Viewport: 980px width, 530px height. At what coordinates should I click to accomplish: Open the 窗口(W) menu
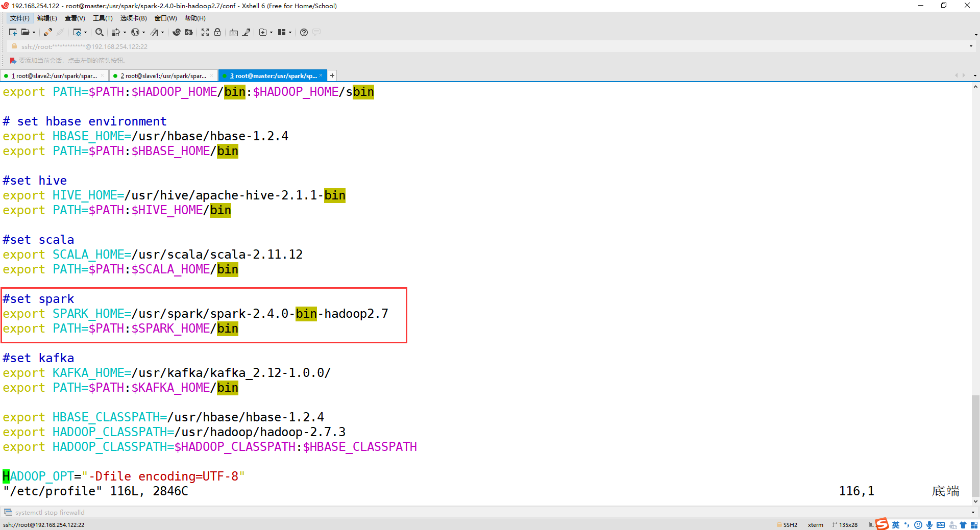click(x=166, y=18)
